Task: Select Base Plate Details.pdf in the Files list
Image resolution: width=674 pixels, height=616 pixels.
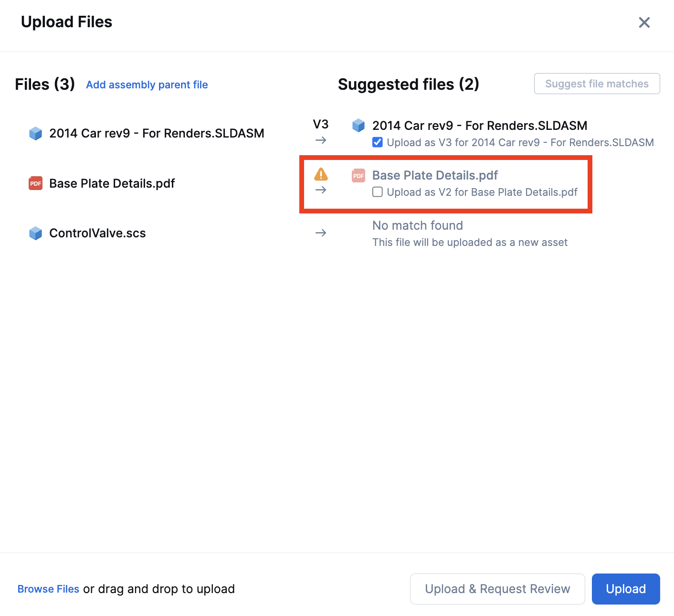Action: [x=112, y=183]
